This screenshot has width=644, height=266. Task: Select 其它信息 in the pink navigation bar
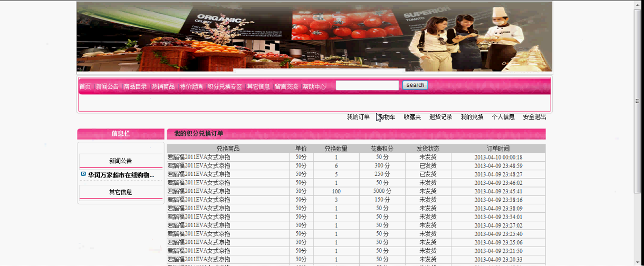[x=258, y=86]
